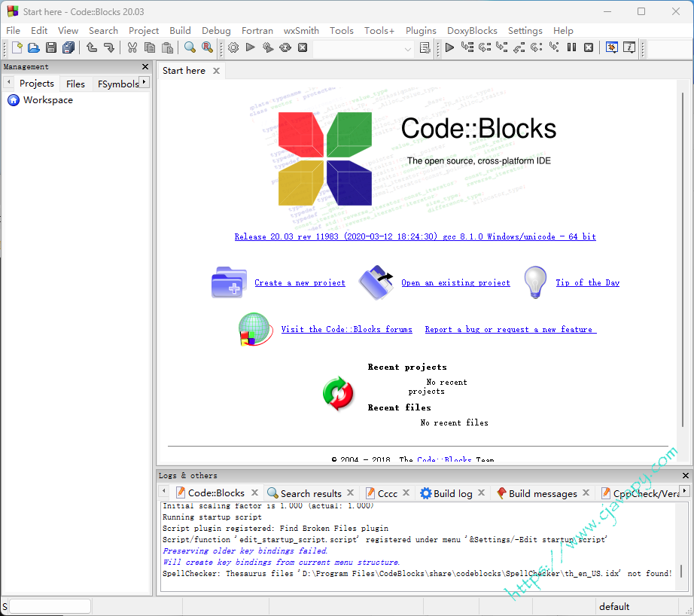The height and width of the screenshot is (616, 694).
Task: Open the Settings menu
Action: coord(525,31)
